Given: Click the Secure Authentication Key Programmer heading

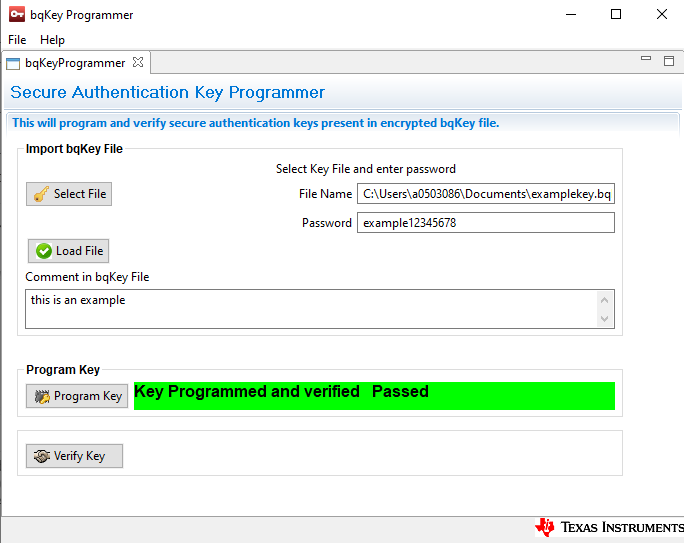Looking at the screenshot, I should coord(168,92).
